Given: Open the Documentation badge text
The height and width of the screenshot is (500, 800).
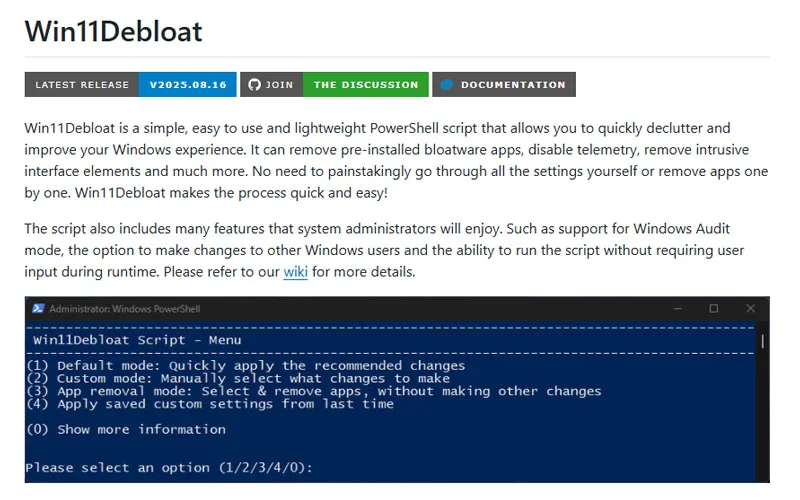Looking at the screenshot, I should pyautogui.click(x=513, y=85).
